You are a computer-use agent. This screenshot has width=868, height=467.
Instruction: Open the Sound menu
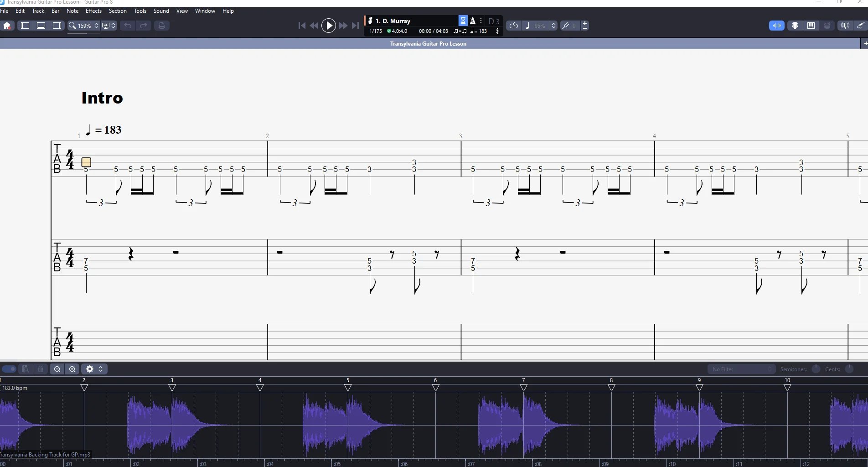tap(161, 11)
